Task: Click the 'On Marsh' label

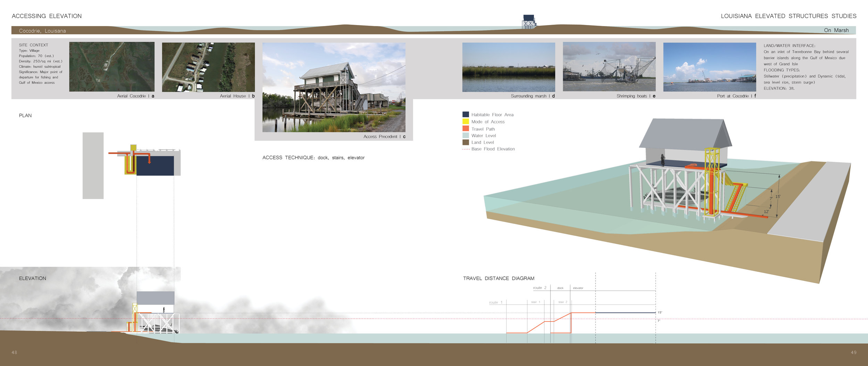Action: 836,30
